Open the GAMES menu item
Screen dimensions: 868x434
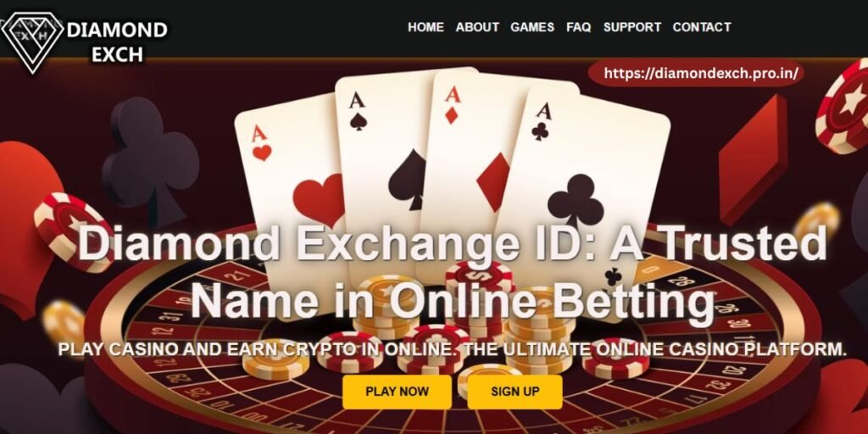click(x=532, y=27)
